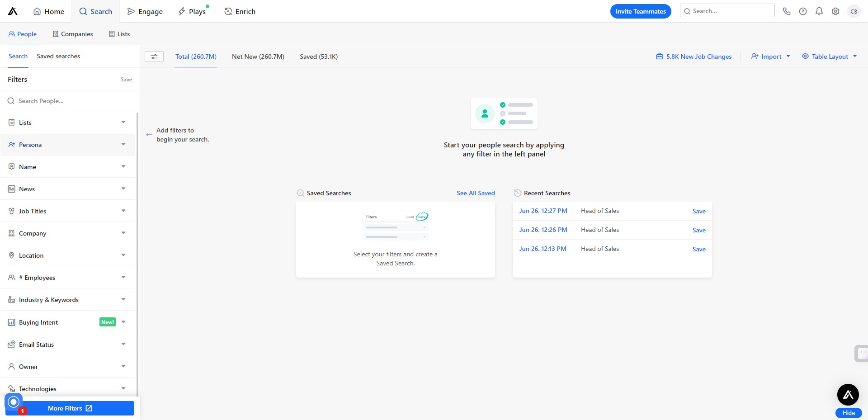The width and height of the screenshot is (868, 420).
Task: Select the Home navigation icon
Action: tap(48, 11)
